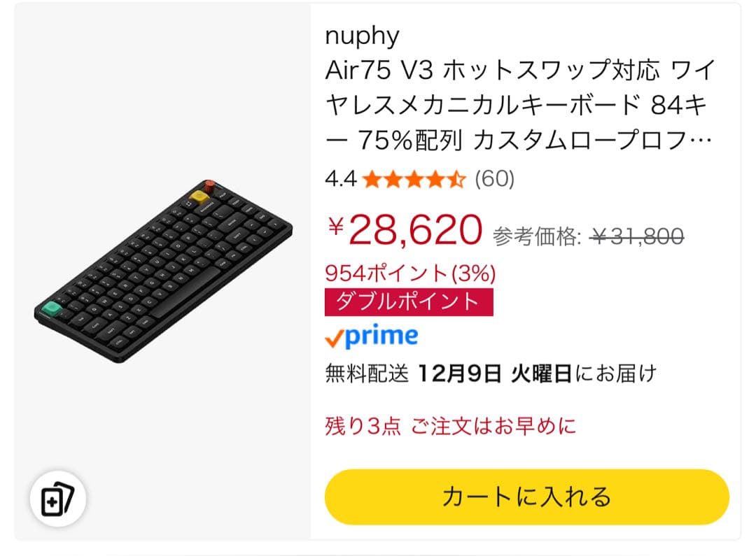The height and width of the screenshot is (556, 756).
Task: Click the third star in the rating row
Action: click(414, 180)
